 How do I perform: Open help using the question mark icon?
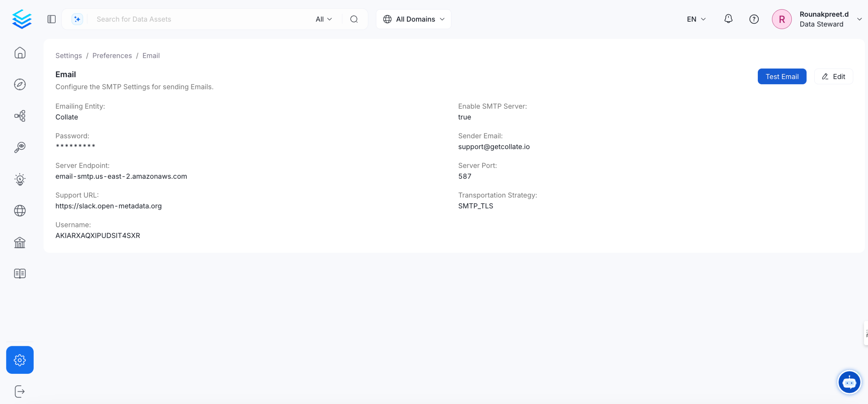coord(754,19)
